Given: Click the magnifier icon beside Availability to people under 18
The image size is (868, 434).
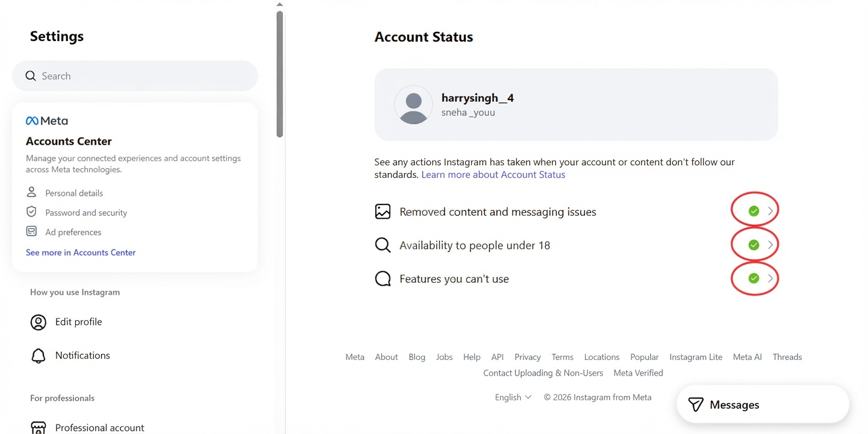Looking at the screenshot, I should tap(382, 245).
